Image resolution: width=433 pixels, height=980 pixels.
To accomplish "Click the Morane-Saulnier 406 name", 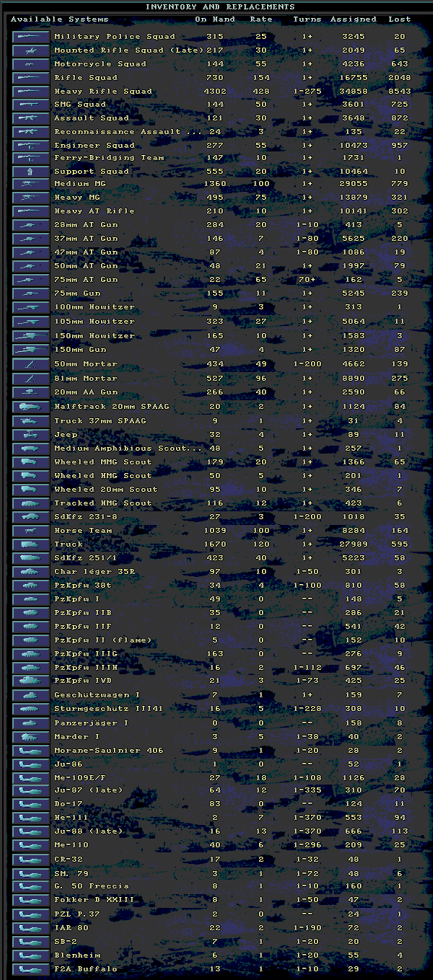I will (x=109, y=751).
